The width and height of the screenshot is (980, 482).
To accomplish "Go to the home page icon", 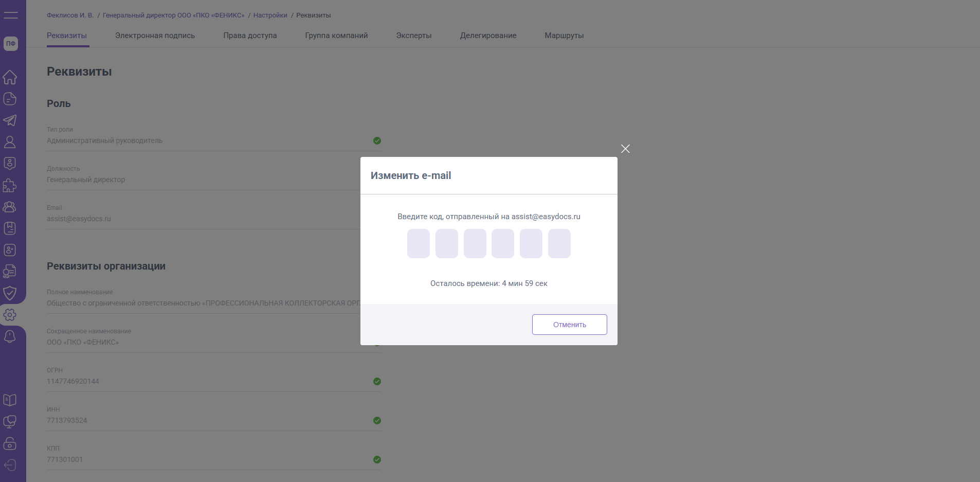I will coord(10,77).
